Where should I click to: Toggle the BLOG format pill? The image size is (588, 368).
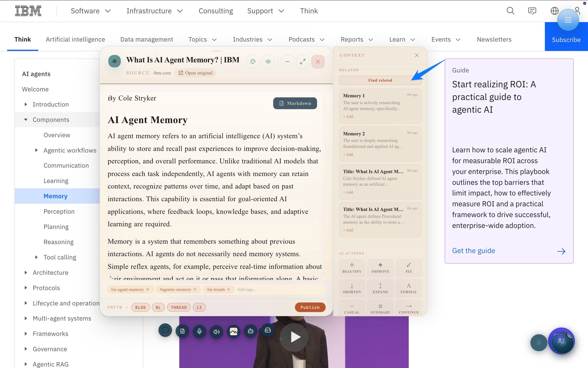click(x=141, y=307)
